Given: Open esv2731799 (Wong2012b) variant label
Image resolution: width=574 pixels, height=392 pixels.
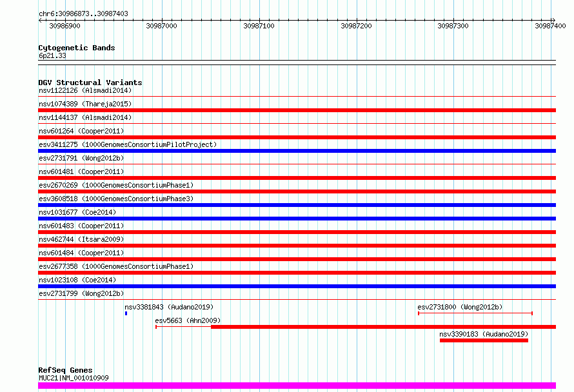Looking at the screenshot, I should click(x=81, y=293).
